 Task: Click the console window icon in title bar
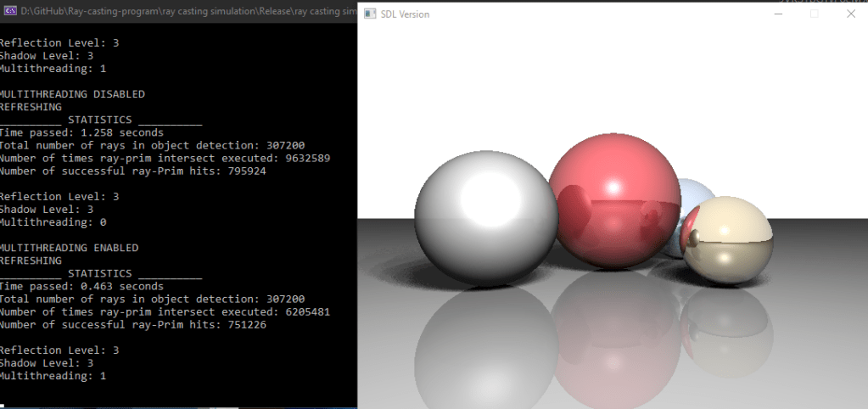tap(10, 13)
